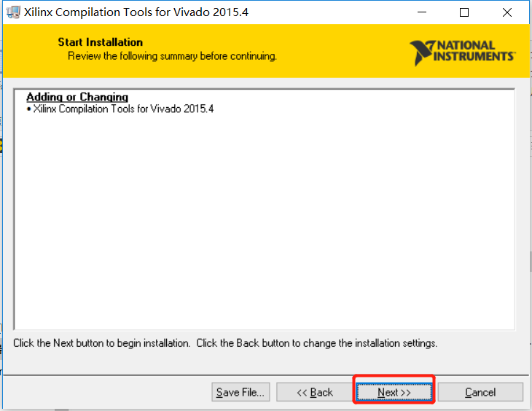Select the Xilinx Compilation Tools summary entry
This screenshot has width=532, height=411.
pos(123,109)
